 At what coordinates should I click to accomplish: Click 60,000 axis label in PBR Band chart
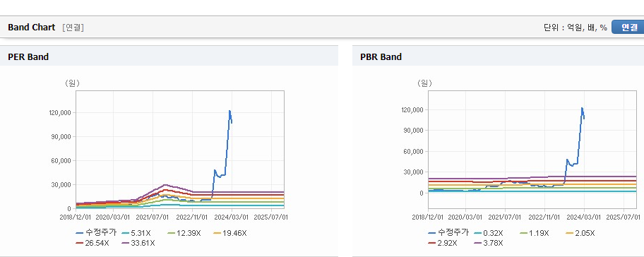coord(415,152)
